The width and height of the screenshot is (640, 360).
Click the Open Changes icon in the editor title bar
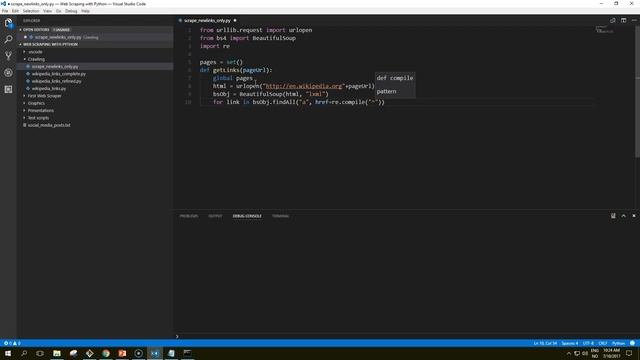tap(613, 20)
